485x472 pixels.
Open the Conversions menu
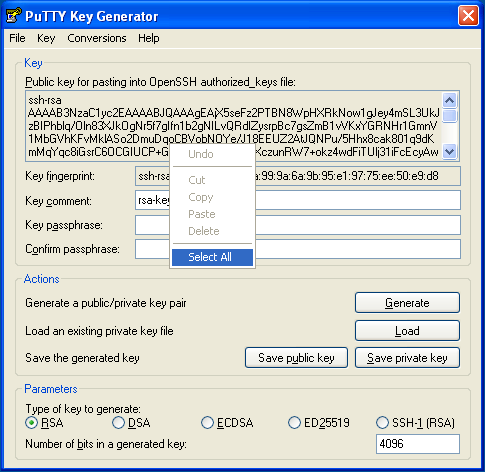(x=97, y=38)
